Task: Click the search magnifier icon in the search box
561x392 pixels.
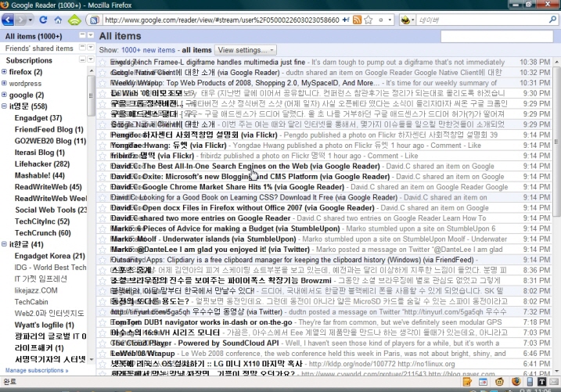Action: point(552,20)
